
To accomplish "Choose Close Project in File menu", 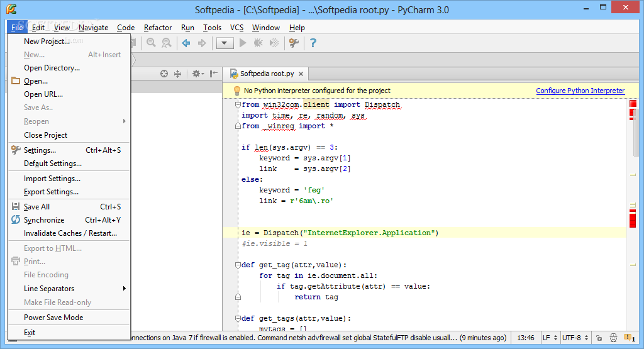I will pyautogui.click(x=69, y=135).
